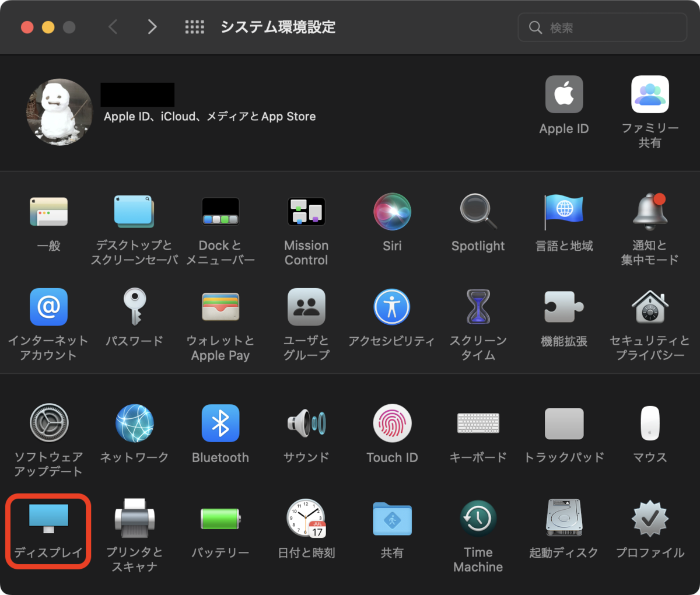Open 起動ディスク preferences
This screenshot has width=700, height=595.
[x=564, y=519]
